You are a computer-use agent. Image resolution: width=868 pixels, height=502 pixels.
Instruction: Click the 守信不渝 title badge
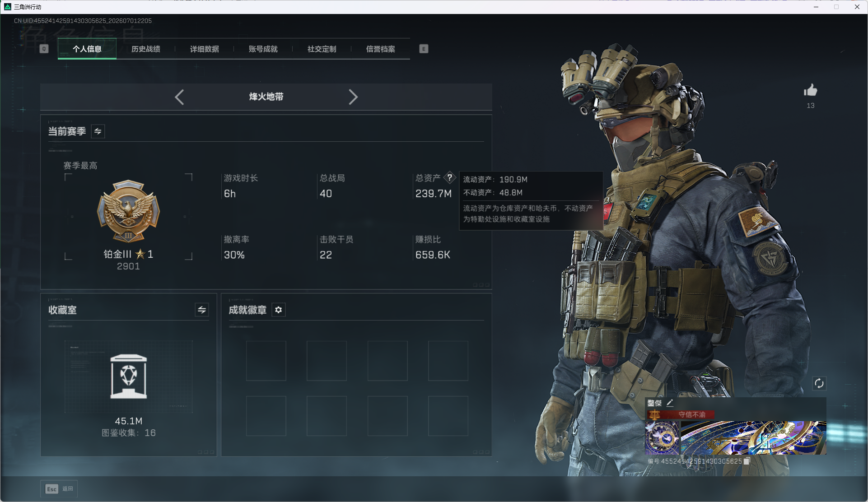tap(681, 414)
